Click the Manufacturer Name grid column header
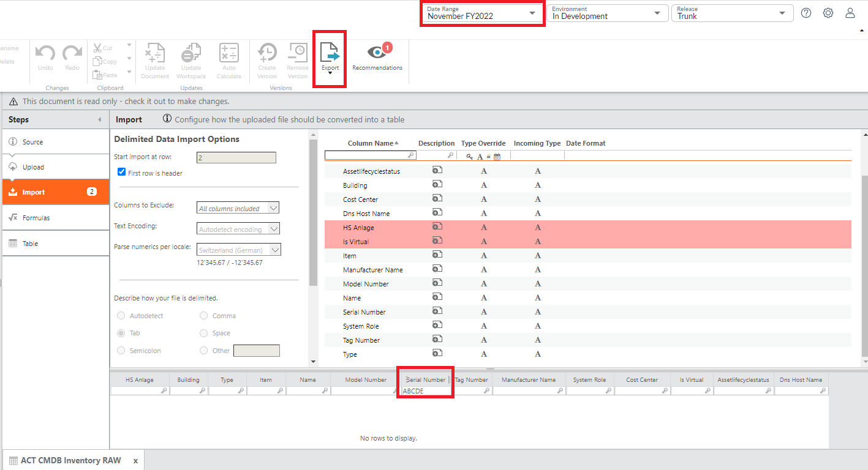Viewport: 868px width, 470px height. [x=529, y=379]
